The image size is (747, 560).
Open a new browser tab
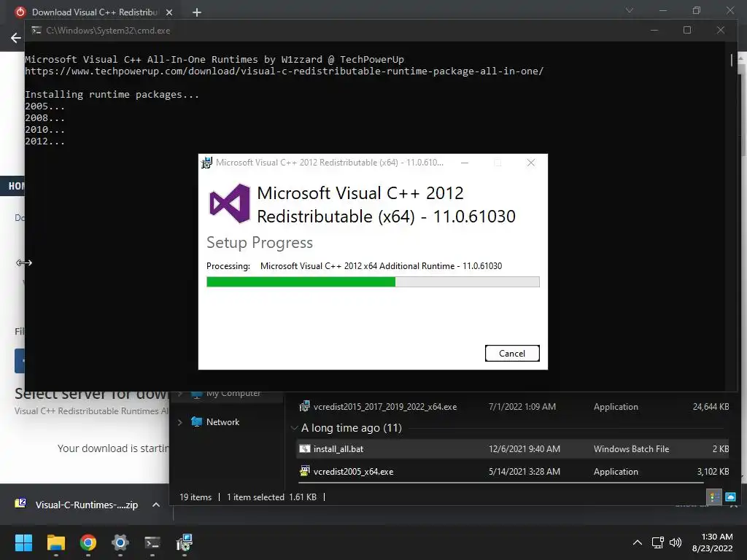[x=197, y=13]
